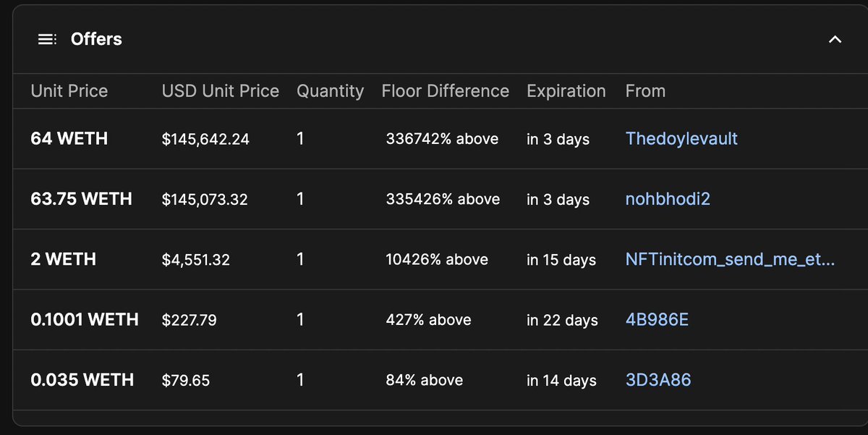The height and width of the screenshot is (435, 868).
Task: Click the Unit Price column header
Action: click(69, 91)
